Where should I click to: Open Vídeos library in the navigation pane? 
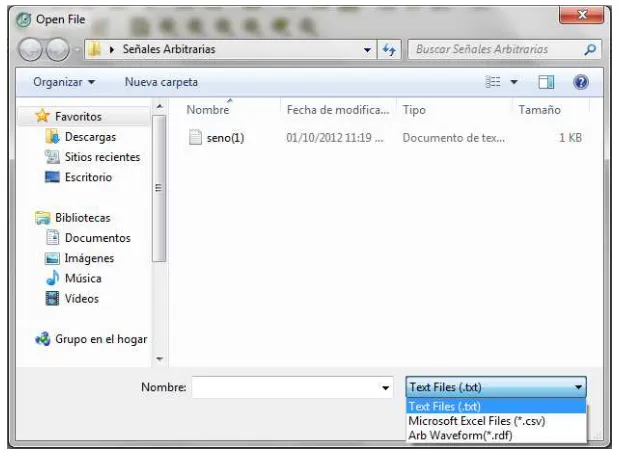[x=82, y=298]
